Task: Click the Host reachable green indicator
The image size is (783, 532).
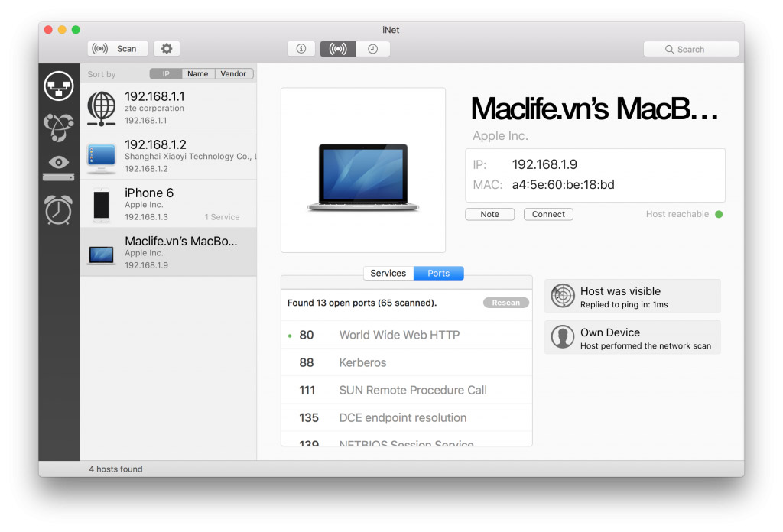Action: click(719, 214)
